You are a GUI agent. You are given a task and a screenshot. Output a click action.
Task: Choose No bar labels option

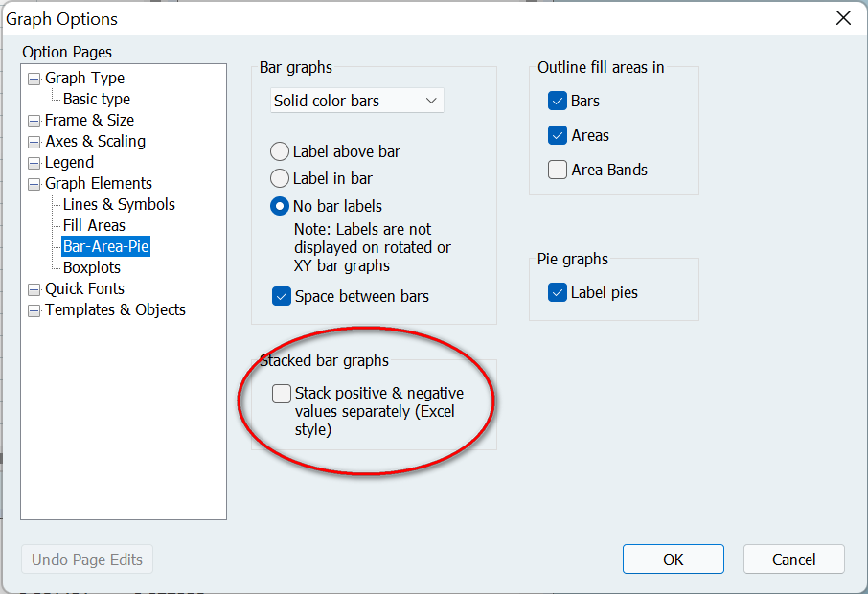tap(280, 206)
